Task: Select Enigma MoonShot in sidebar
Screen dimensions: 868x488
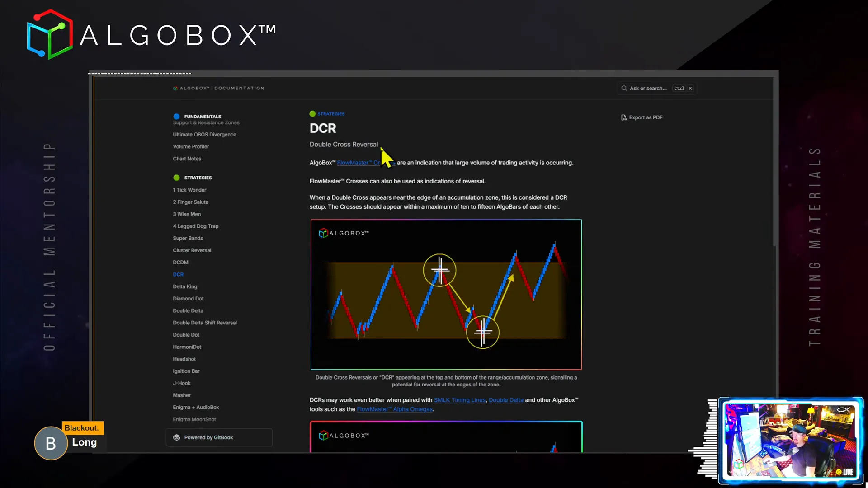Action: click(194, 419)
